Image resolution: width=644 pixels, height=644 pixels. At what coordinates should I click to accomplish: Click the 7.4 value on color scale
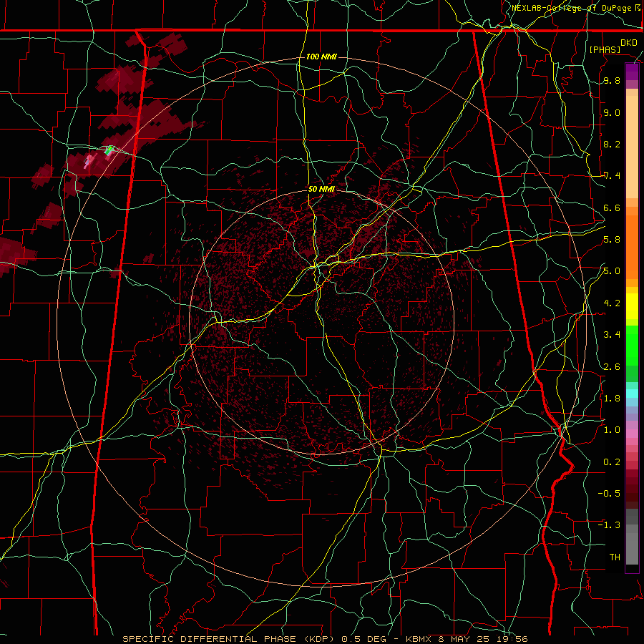[612, 176]
